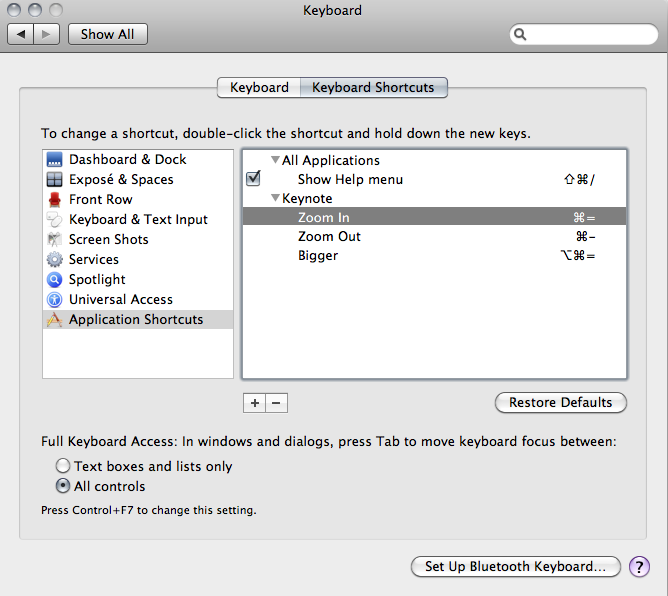Select Text boxes and lists only

coord(64,466)
